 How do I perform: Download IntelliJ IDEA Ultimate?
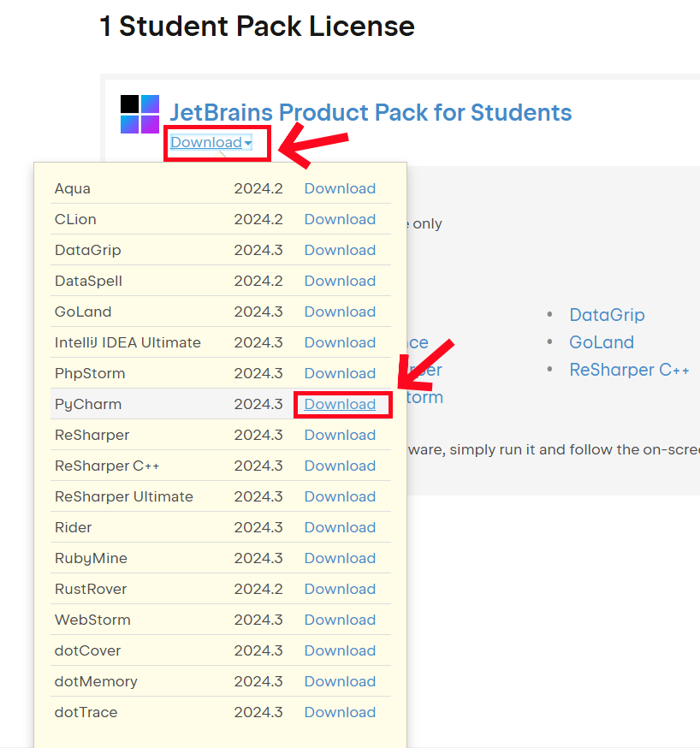tap(340, 342)
